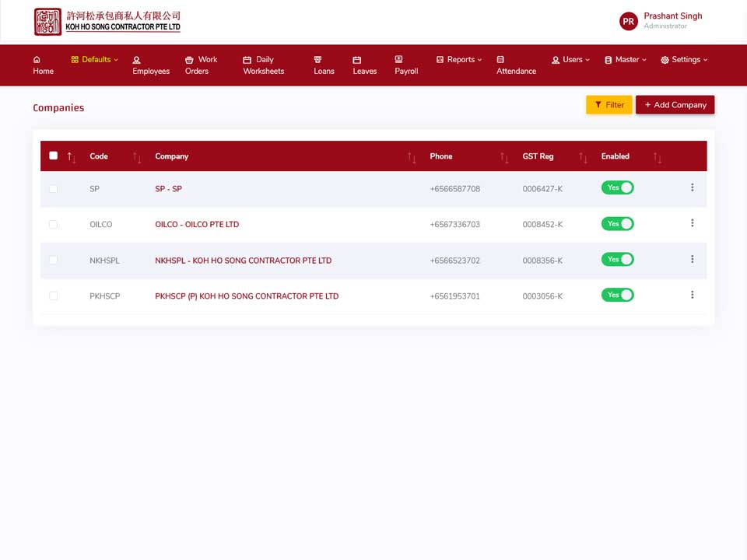
Task: Open the three-dot menu for OILCO row
Action: [692, 223]
